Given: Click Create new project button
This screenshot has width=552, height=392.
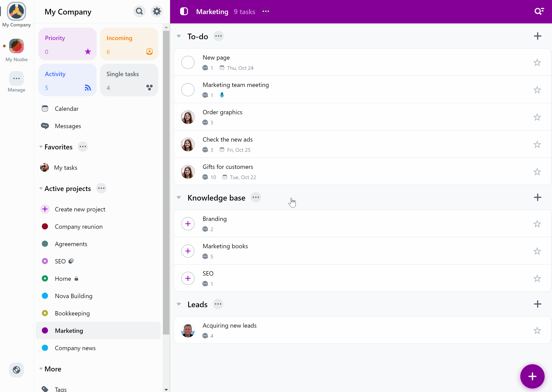Looking at the screenshot, I should point(80,209).
